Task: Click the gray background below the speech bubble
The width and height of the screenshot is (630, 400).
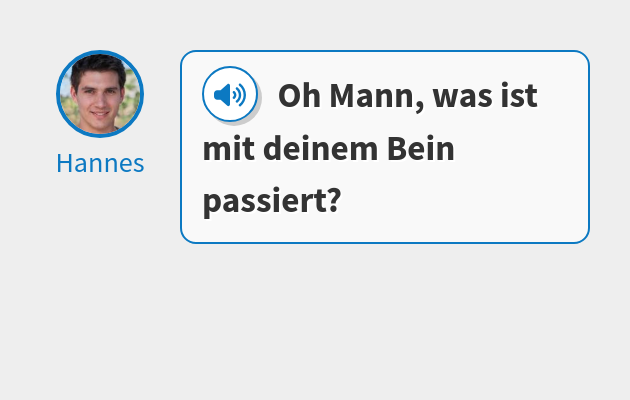Action: point(315,321)
